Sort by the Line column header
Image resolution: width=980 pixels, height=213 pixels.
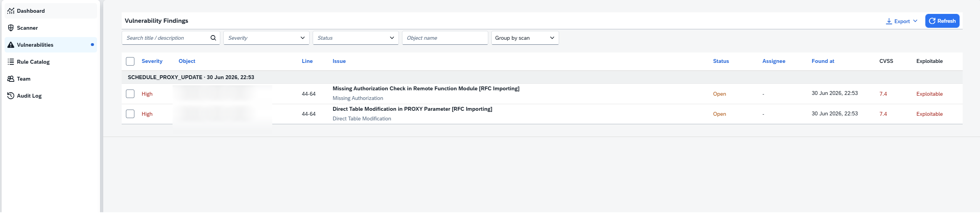point(307,61)
